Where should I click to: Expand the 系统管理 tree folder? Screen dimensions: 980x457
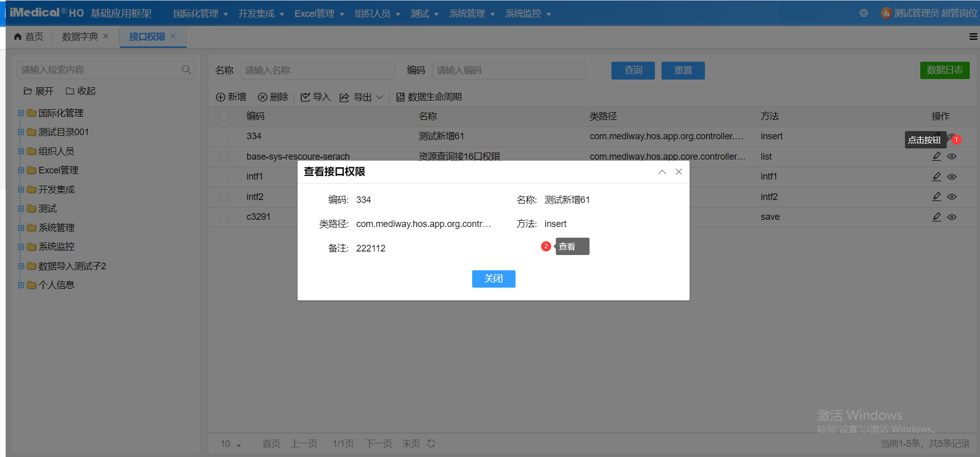(21, 228)
